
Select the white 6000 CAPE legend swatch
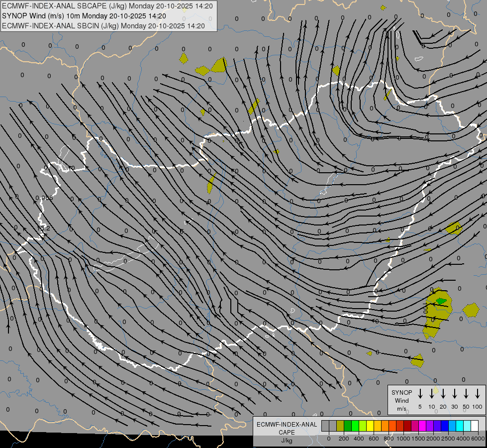(474, 426)
